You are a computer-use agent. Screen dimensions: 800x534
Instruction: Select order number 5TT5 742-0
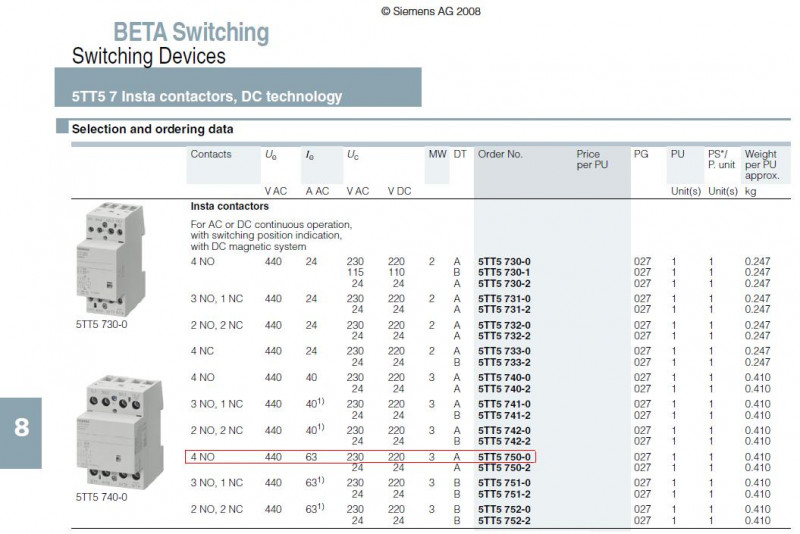pos(504,431)
